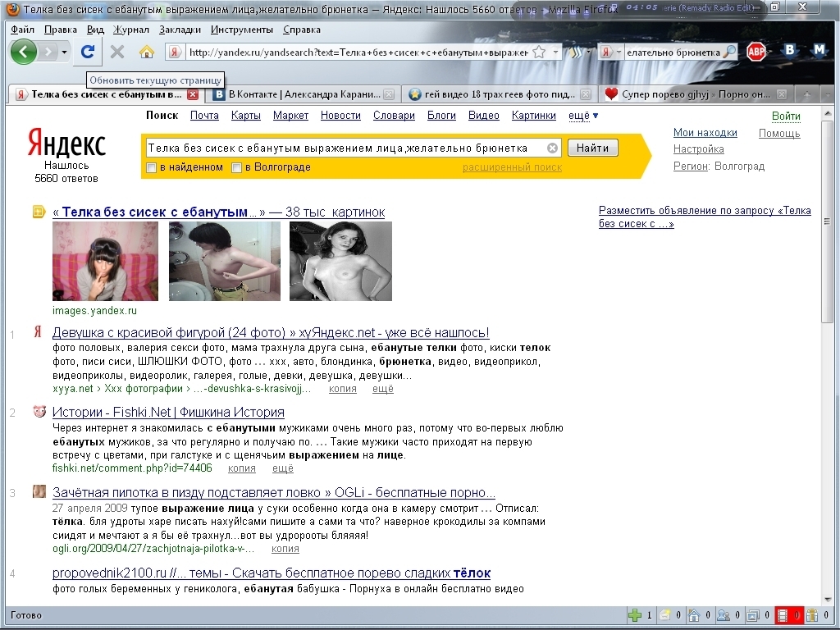Open the 'Истории - Fishki.Net' result link
Image resolution: width=840 pixels, height=630 pixels.
(x=168, y=412)
